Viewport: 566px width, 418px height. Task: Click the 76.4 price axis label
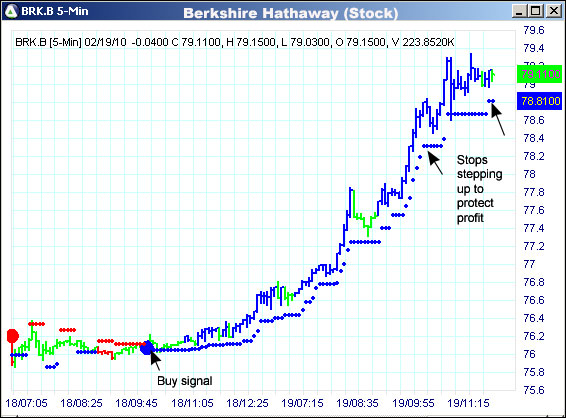pyautogui.click(x=534, y=318)
